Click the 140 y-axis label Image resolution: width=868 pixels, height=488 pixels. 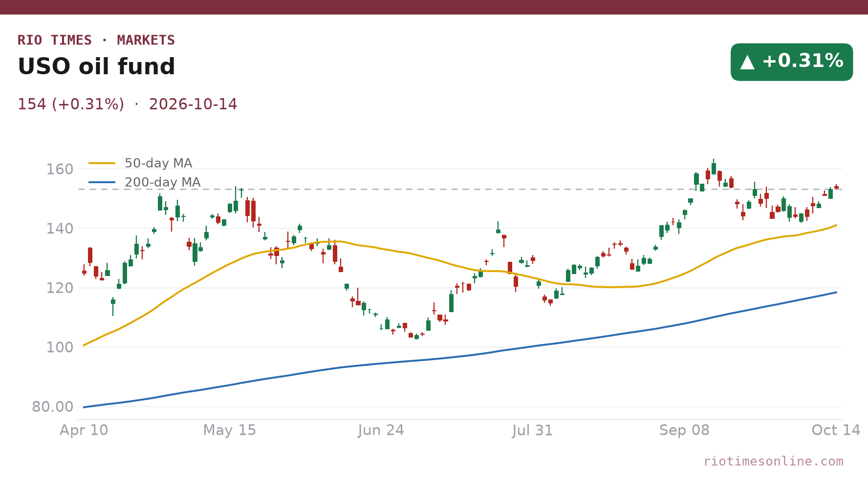[x=60, y=229]
